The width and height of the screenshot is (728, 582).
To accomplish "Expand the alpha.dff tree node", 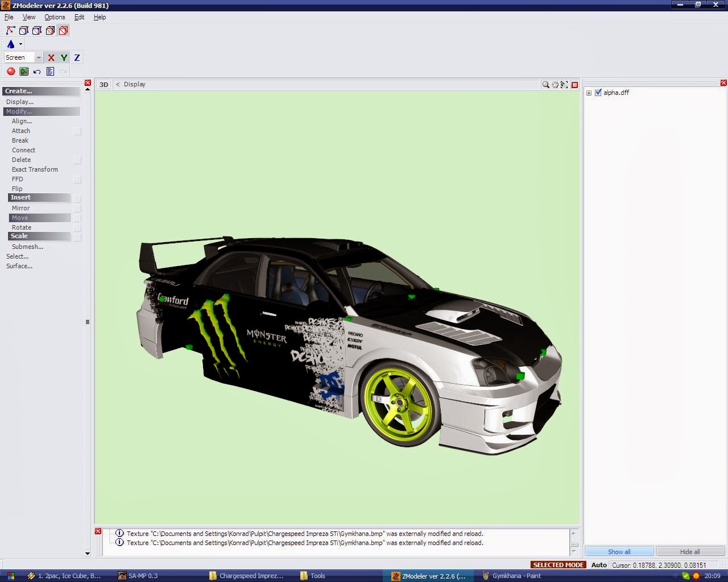I will [x=589, y=93].
